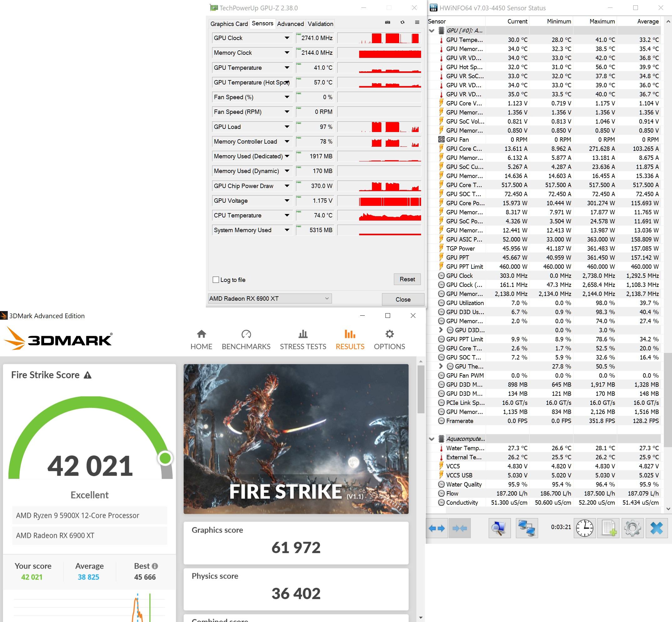This screenshot has width=672, height=622.
Task: Open GPU Load dropdown arrow
Action: pyautogui.click(x=287, y=127)
